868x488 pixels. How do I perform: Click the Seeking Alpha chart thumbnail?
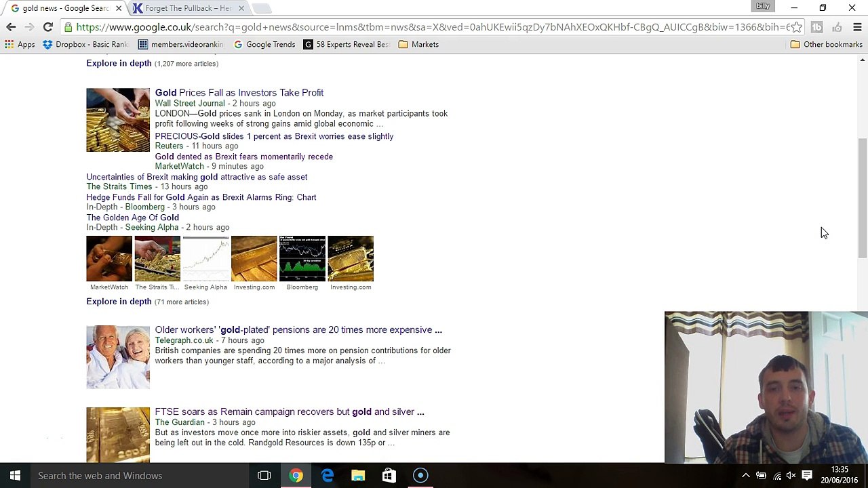coord(205,258)
